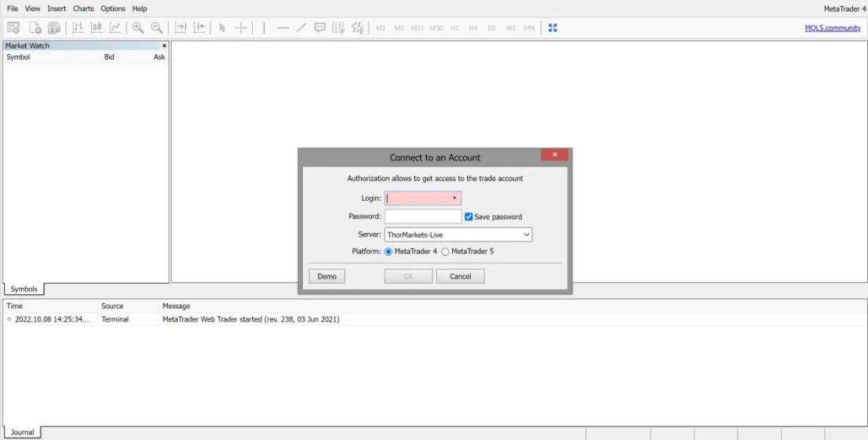Select the line chart icon
Viewport: 868px width, 440px height.
115,27
